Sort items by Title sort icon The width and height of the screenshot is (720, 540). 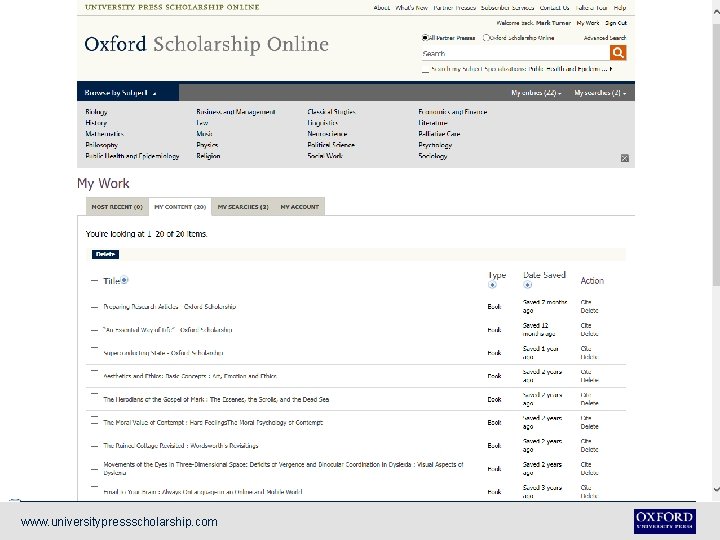pos(124,280)
